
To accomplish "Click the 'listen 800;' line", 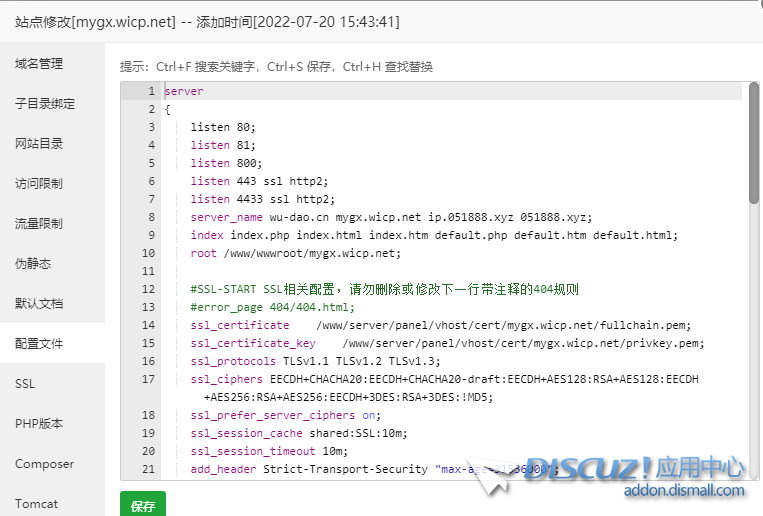I will 226,163.
